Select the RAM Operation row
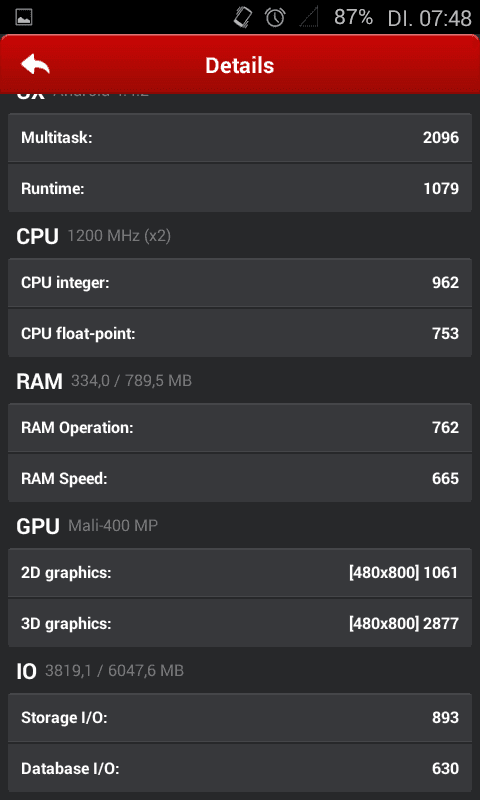The height and width of the screenshot is (800, 480). (240, 427)
